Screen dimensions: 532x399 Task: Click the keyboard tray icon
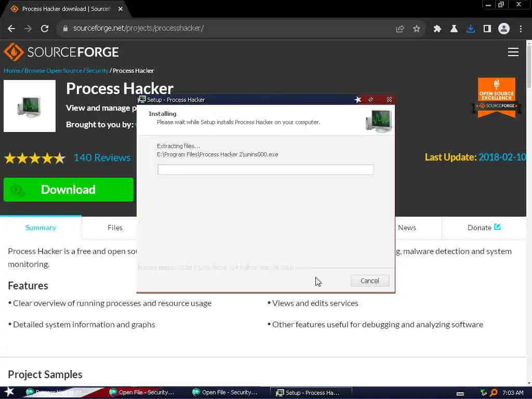tap(460, 394)
